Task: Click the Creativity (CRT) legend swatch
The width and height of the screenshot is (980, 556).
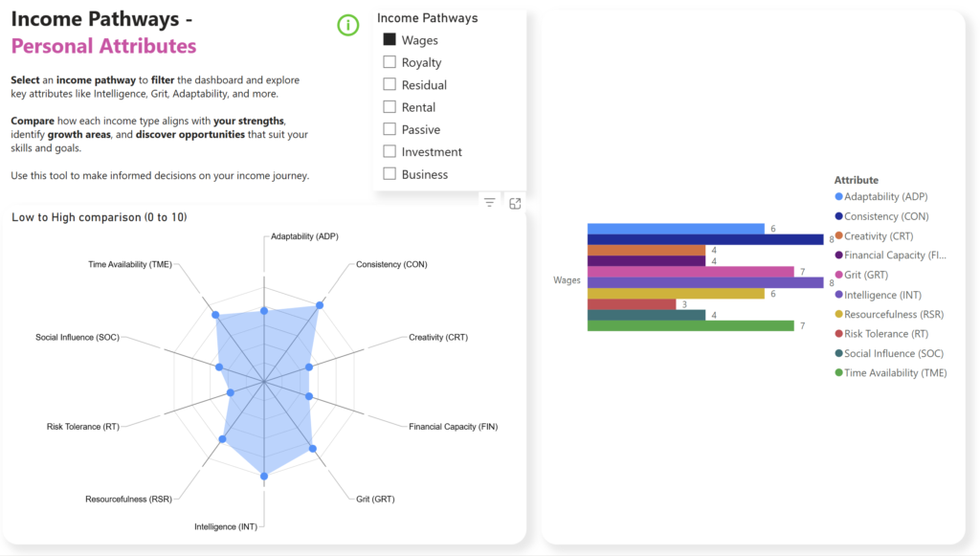Action: (838, 235)
